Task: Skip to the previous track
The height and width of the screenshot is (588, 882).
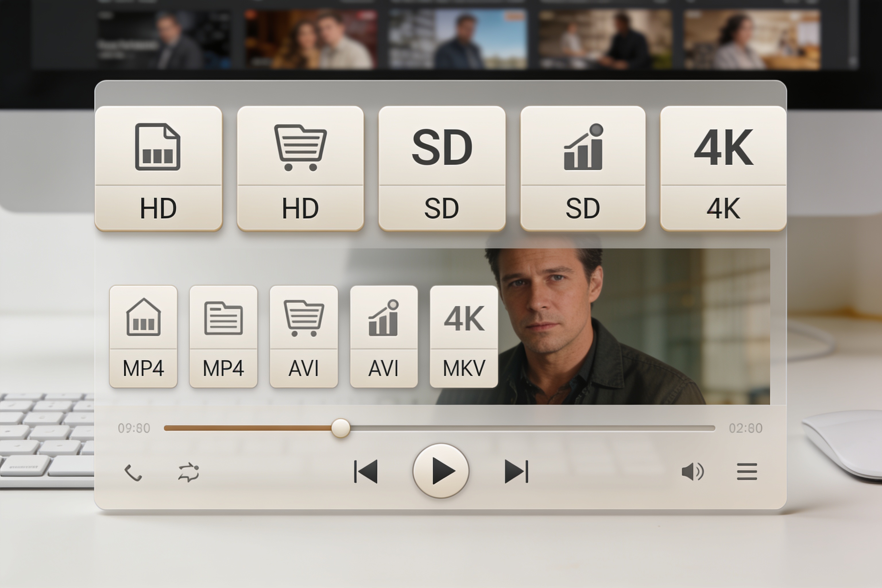Action: tap(365, 471)
